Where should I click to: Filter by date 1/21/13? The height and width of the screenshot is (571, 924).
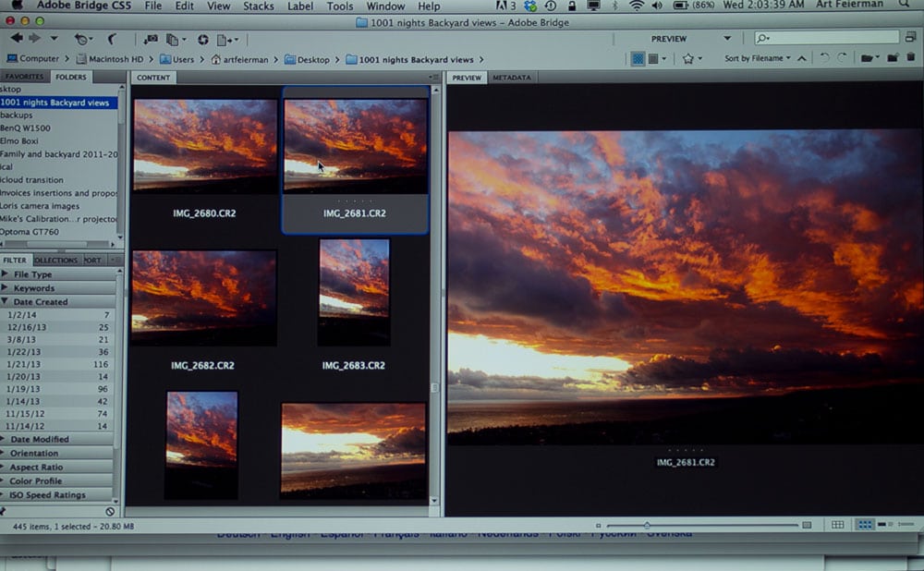pyautogui.click(x=57, y=364)
